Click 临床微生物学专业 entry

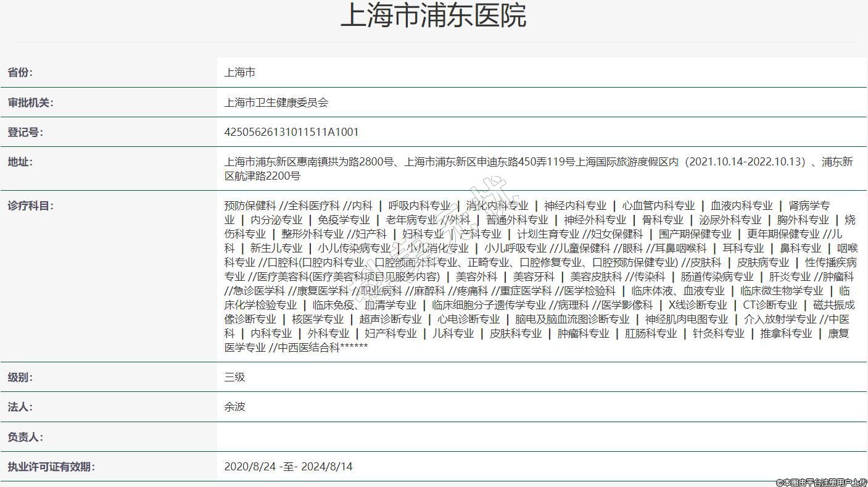782,291
